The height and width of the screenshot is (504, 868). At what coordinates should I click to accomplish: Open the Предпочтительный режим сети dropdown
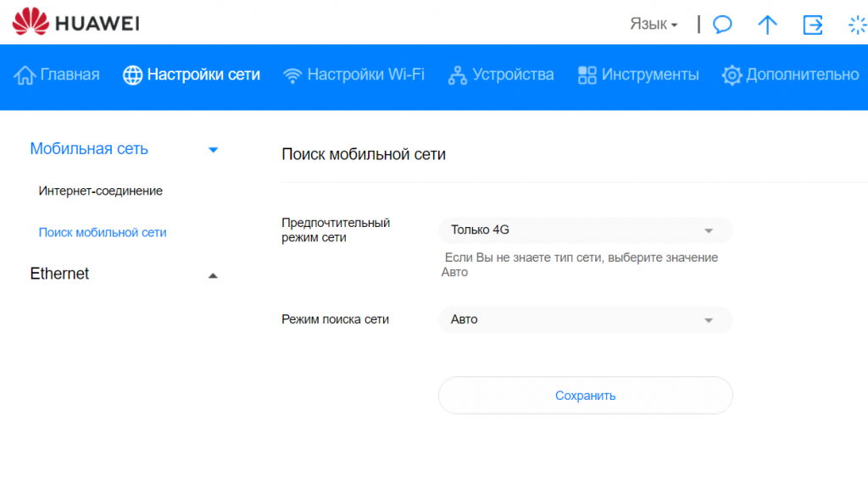tap(585, 230)
